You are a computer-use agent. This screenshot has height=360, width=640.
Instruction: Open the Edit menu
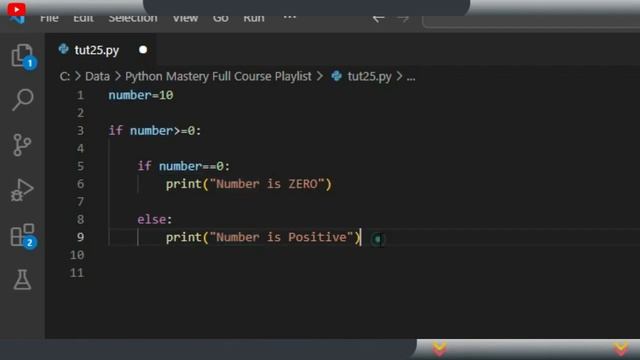click(83, 18)
